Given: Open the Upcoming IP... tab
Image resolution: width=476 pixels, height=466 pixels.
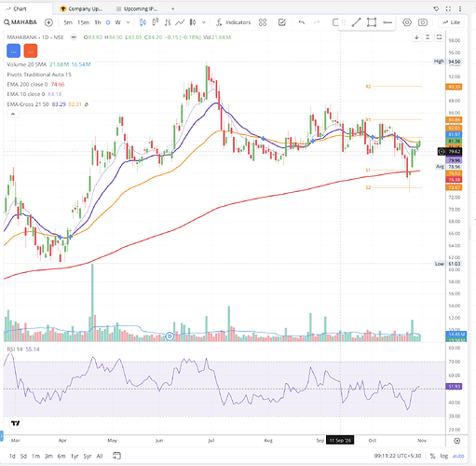Looking at the screenshot, I should pos(137,8).
